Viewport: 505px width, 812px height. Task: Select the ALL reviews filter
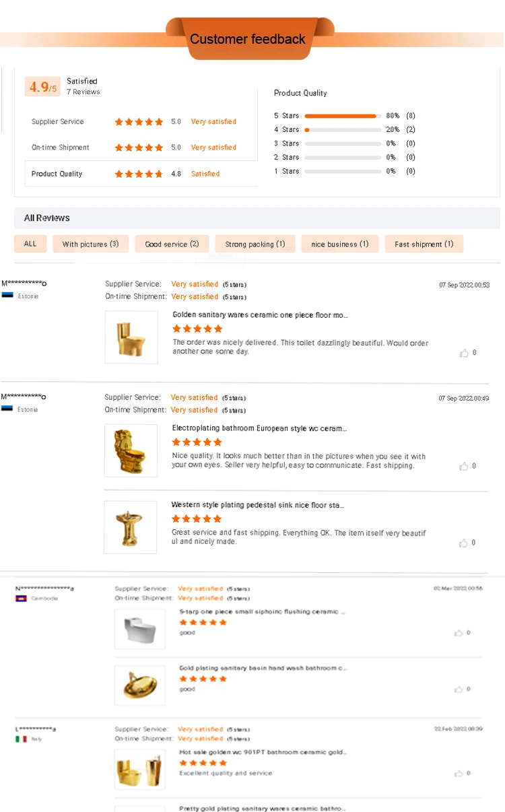pyautogui.click(x=30, y=244)
